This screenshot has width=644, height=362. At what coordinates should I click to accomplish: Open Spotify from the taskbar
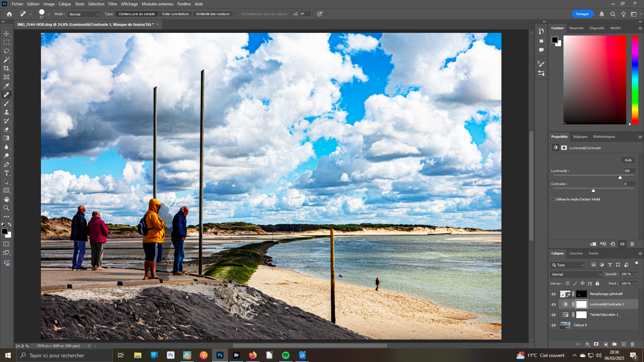(x=286, y=355)
